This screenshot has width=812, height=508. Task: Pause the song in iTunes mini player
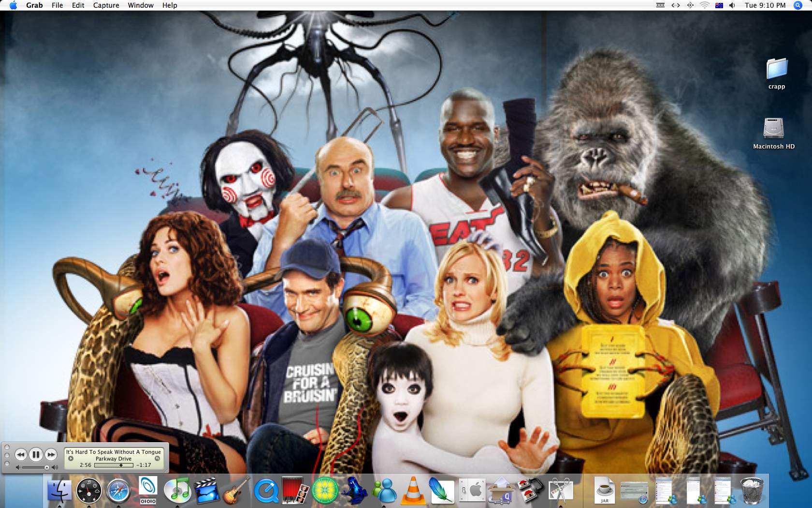coord(36,455)
